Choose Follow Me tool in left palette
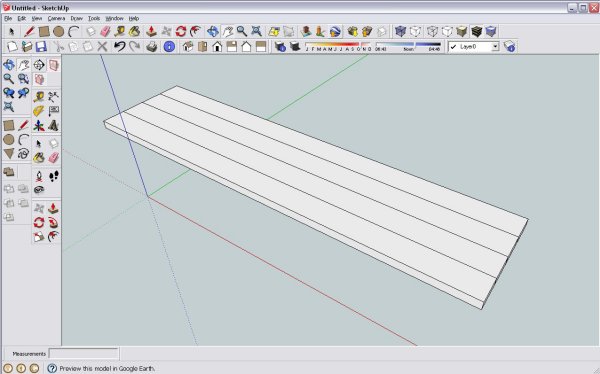This screenshot has height=374, width=600. [53, 222]
